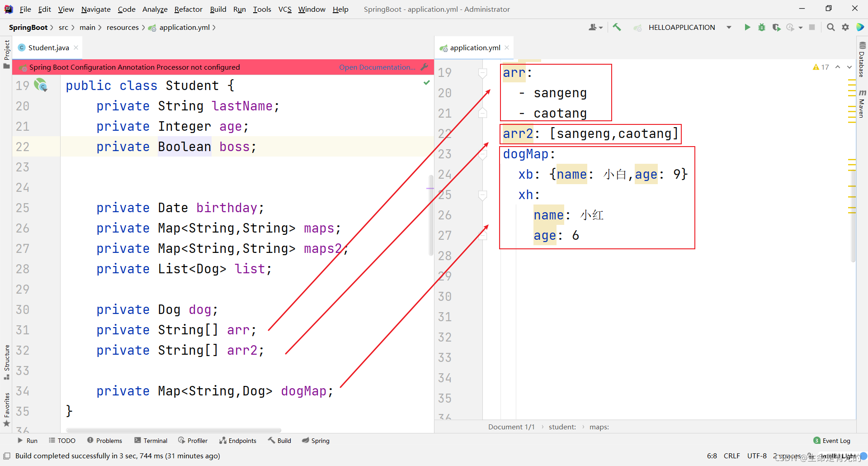This screenshot has height=466, width=868.
Task: Switch to the Student.java tab
Action: coord(48,48)
